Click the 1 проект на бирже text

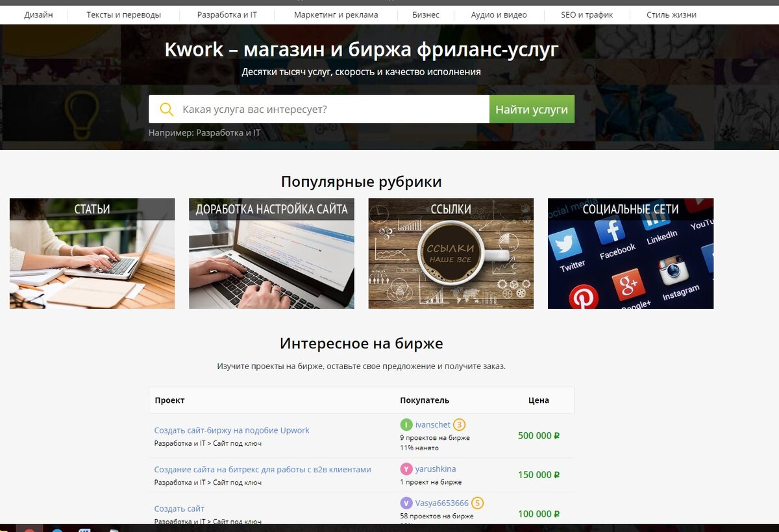click(431, 482)
